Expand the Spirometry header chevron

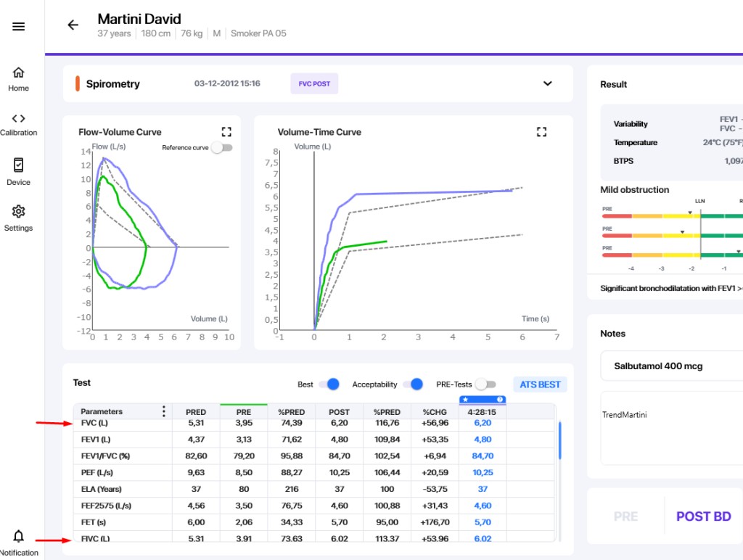point(548,83)
